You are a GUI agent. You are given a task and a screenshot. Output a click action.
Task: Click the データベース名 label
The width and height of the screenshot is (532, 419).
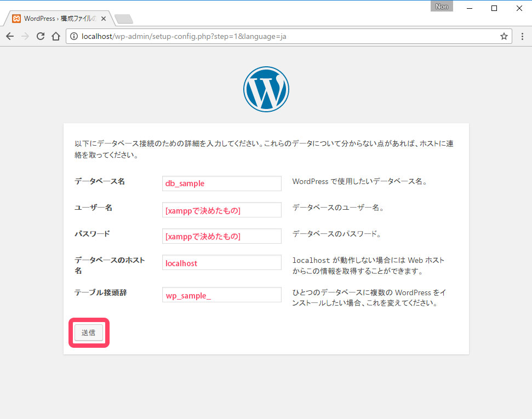click(x=100, y=181)
